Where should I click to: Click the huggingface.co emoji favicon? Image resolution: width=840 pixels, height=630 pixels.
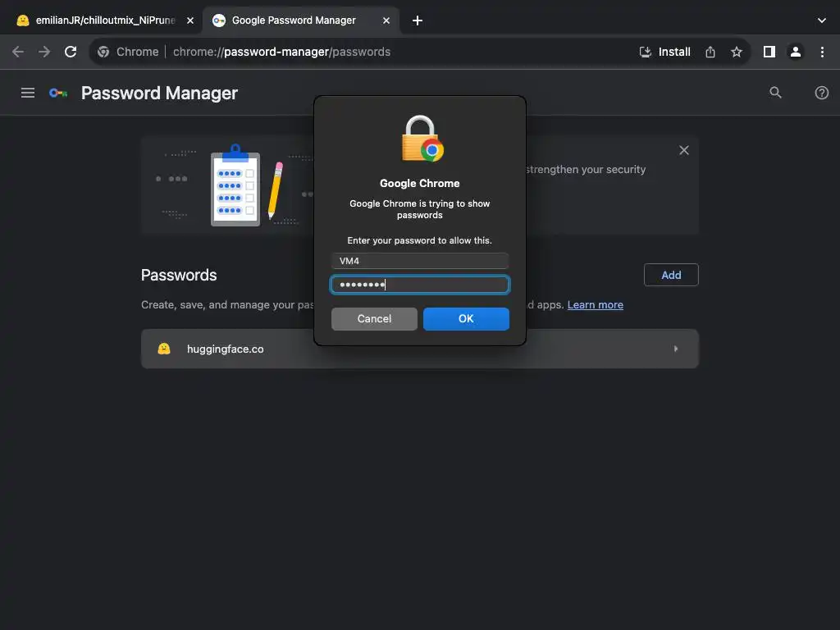coord(164,349)
